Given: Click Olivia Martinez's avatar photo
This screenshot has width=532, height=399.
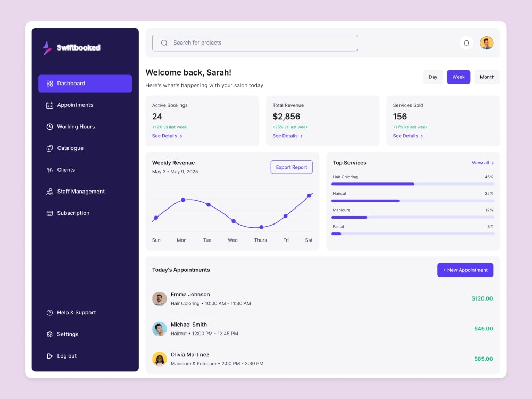Looking at the screenshot, I should click(x=160, y=359).
